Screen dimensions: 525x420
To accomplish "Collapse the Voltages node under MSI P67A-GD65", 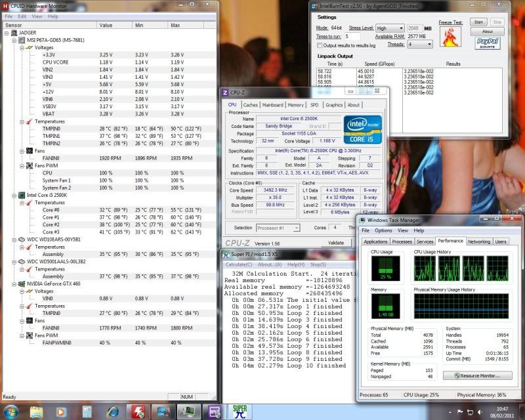I will tap(21, 47).
